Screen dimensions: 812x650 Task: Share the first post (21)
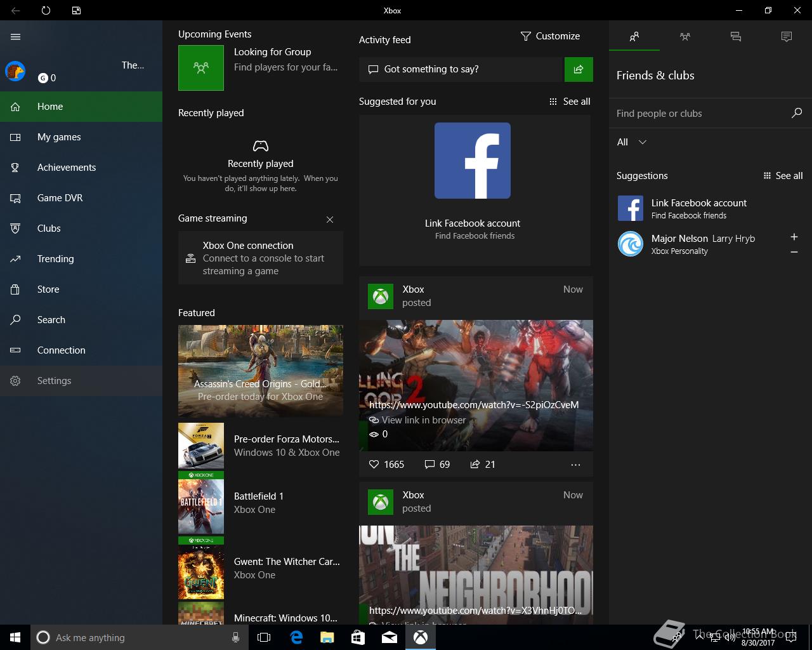[x=483, y=465]
